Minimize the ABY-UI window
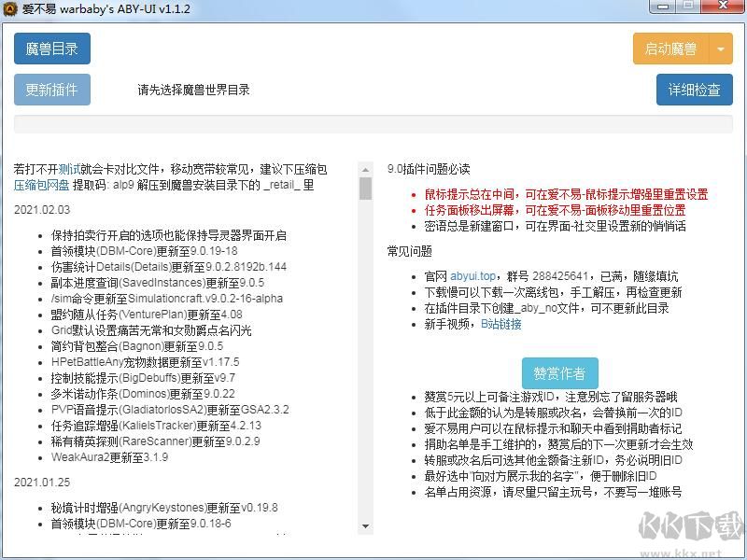 (663, 7)
